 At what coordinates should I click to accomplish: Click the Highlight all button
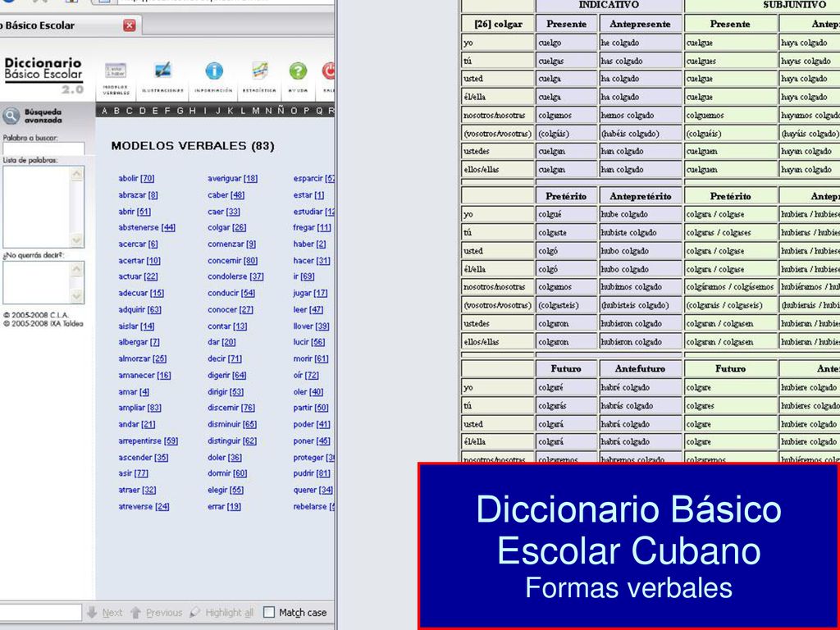[221, 612]
